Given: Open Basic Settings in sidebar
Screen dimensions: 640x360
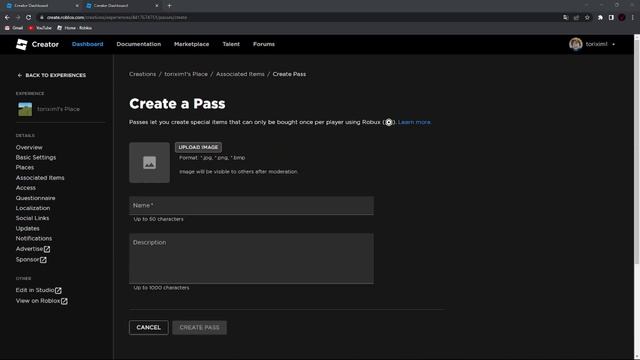Looking at the screenshot, I should point(36,158).
